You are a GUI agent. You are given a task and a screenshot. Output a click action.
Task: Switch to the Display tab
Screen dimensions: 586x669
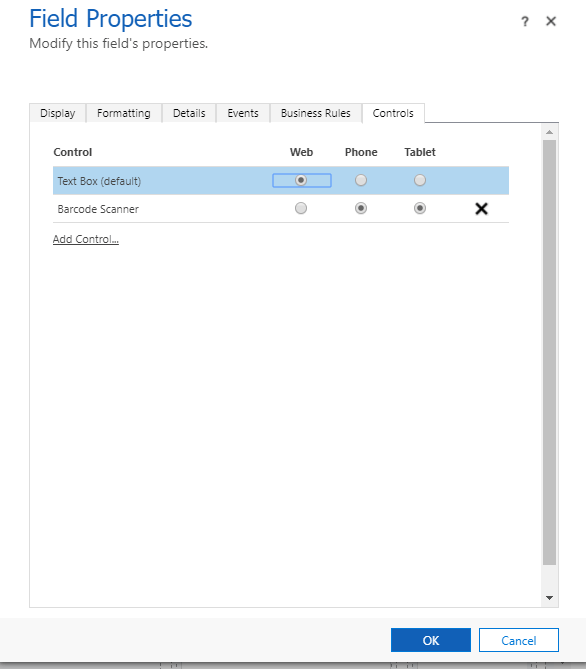point(58,113)
